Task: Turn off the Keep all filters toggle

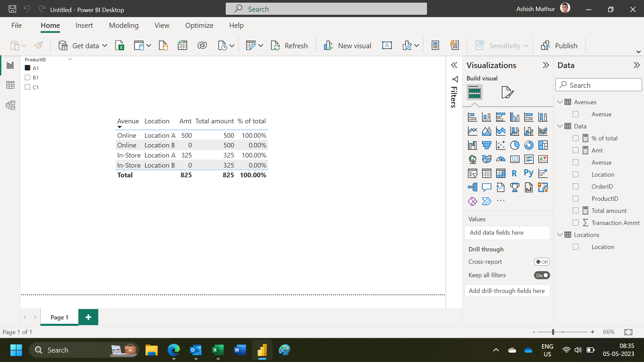Action: coord(542,275)
